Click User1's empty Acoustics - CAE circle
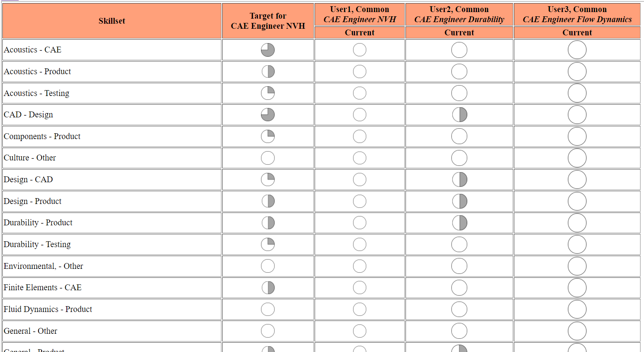The image size is (644, 352). [x=360, y=50]
